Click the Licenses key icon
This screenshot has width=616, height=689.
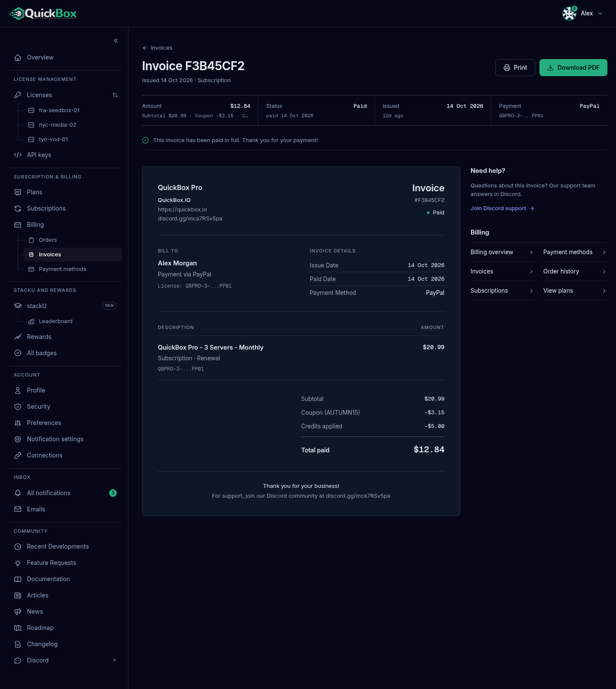coord(18,95)
